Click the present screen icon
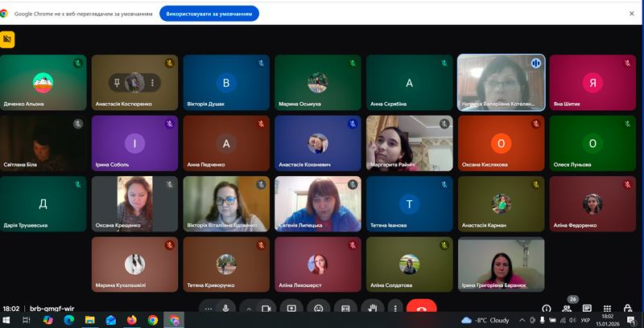 tap(291, 308)
